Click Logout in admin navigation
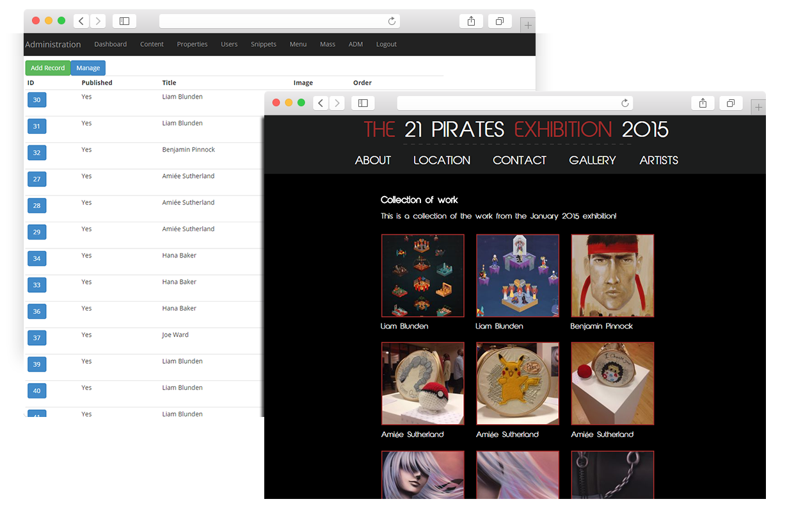 pyautogui.click(x=386, y=44)
